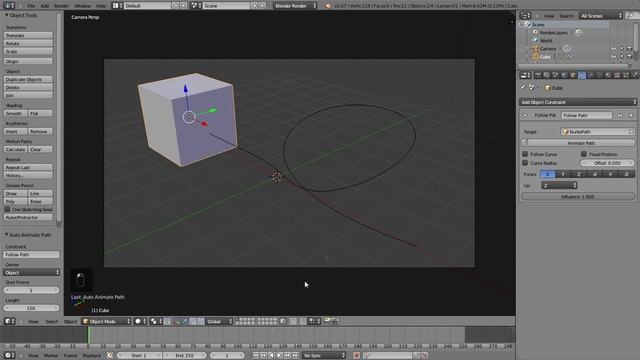
Task: Open the All Scenes outliner filter dropdown
Action: pyautogui.click(x=601, y=16)
